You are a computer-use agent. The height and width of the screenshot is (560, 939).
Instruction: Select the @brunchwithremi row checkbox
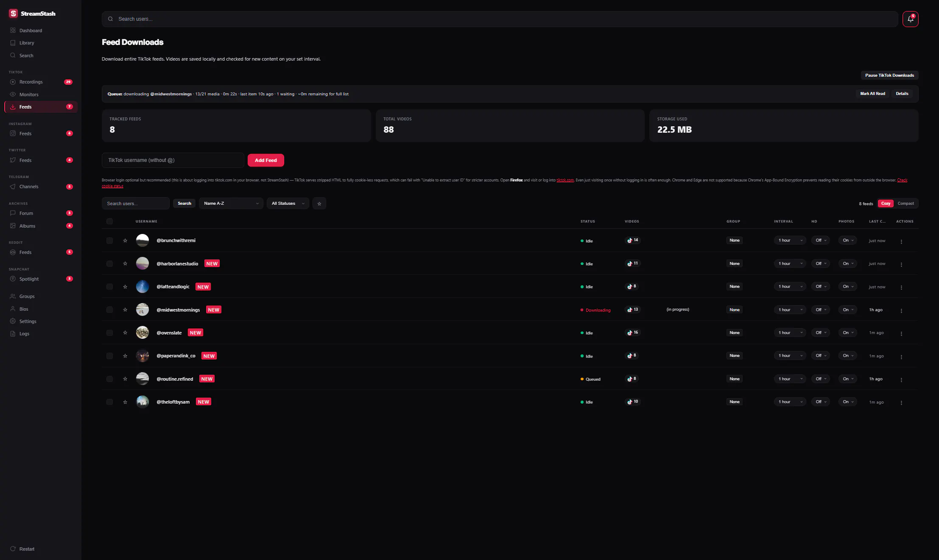(x=109, y=240)
